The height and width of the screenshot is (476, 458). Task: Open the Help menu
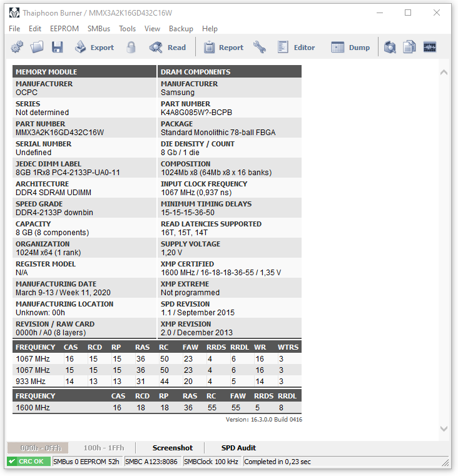tap(210, 29)
